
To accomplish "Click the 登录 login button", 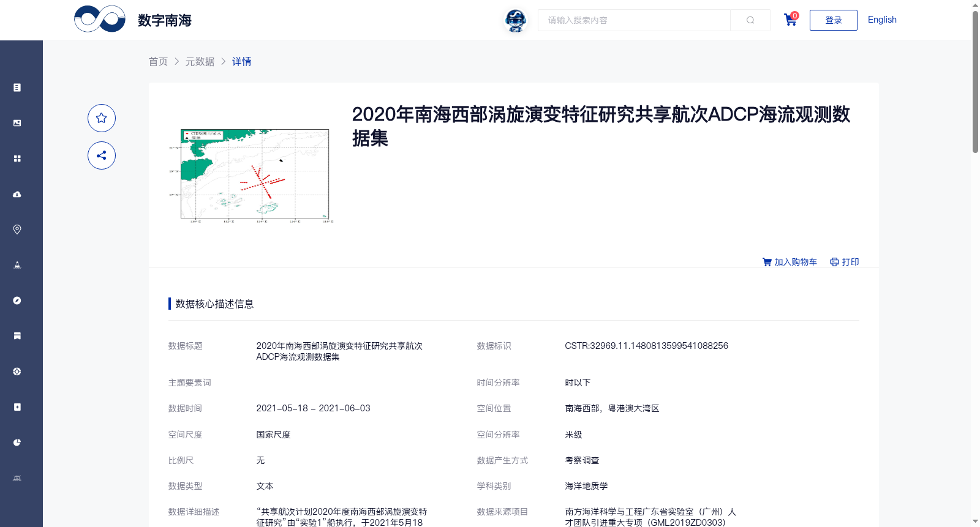I will (834, 20).
